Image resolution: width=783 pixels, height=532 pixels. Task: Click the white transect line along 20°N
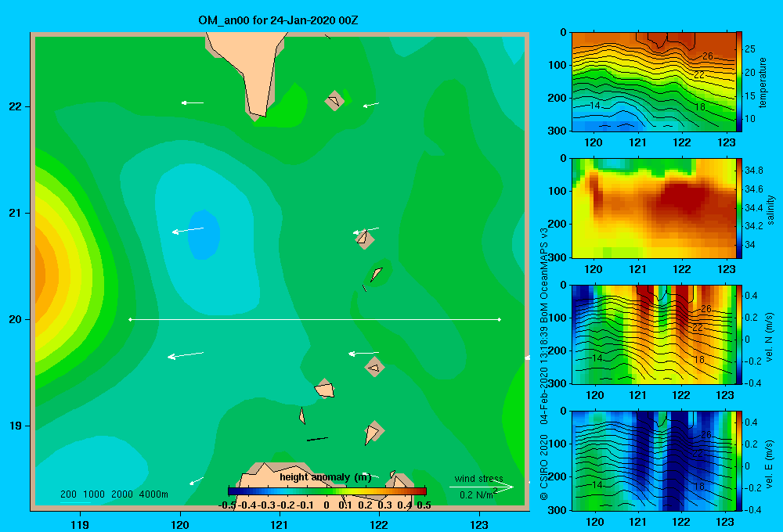pyautogui.click(x=315, y=319)
